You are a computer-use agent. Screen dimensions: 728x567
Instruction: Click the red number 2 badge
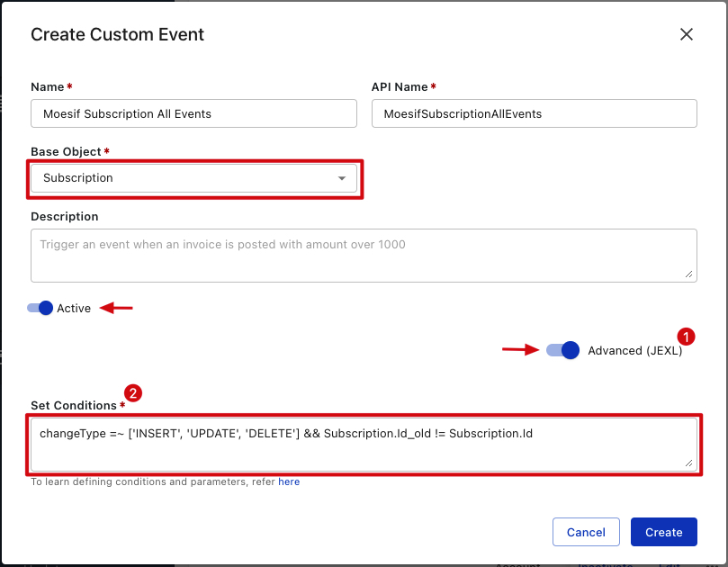(x=132, y=393)
